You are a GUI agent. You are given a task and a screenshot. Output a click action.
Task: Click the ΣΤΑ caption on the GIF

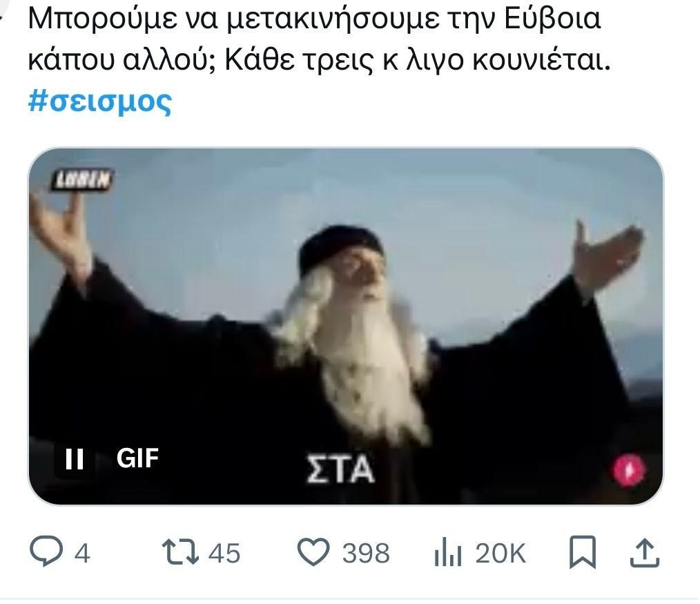(340, 469)
